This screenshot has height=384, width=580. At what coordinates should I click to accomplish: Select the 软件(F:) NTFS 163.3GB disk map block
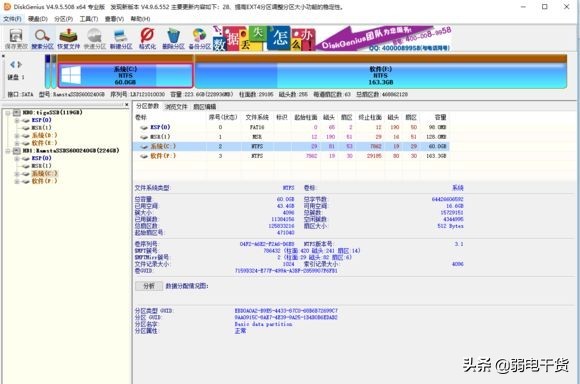coord(381,75)
